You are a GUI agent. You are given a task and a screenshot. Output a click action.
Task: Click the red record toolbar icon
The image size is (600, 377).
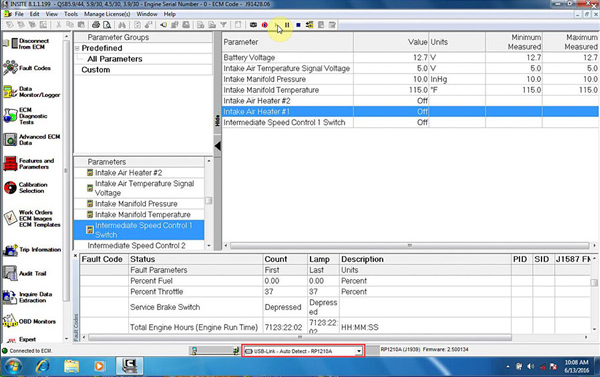click(264, 25)
